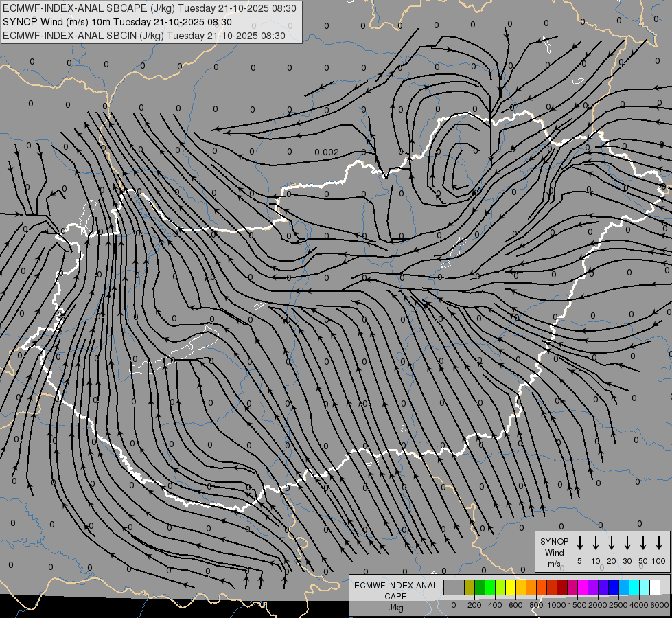The width and height of the screenshot is (672, 618).
Task: Click the 0.002 value on the map
Action: 327,152
